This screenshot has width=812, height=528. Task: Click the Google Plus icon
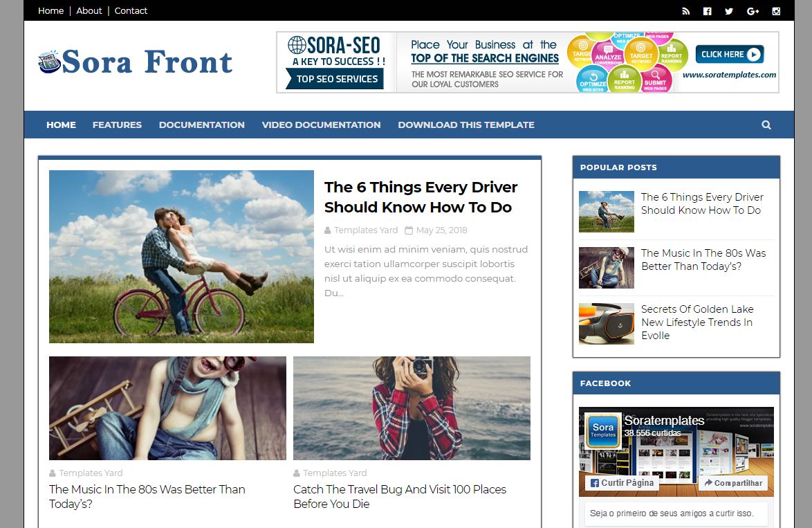(753, 11)
